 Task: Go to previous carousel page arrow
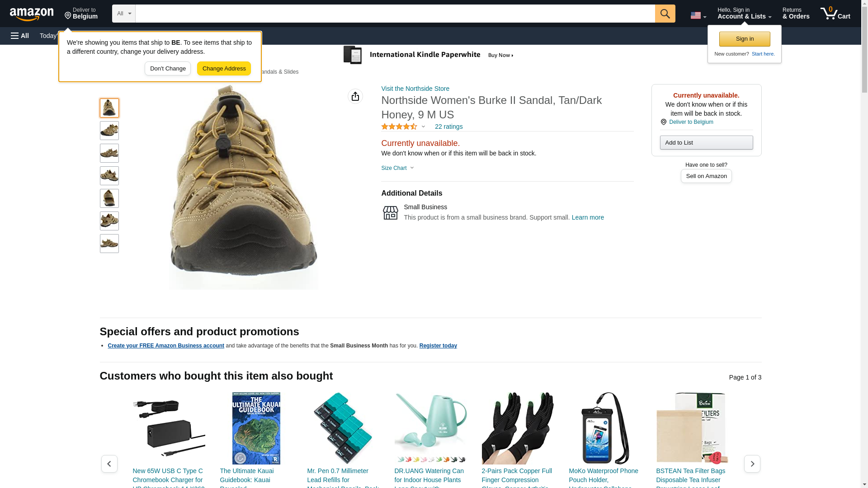coord(109,464)
